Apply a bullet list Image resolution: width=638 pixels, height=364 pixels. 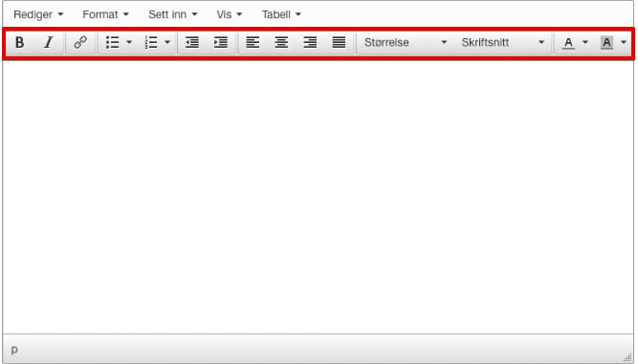[112, 42]
